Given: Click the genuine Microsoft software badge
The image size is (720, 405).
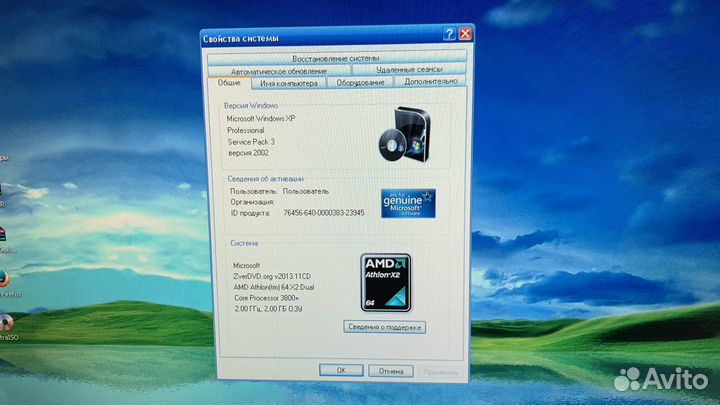Looking at the screenshot, I should point(407,201).
